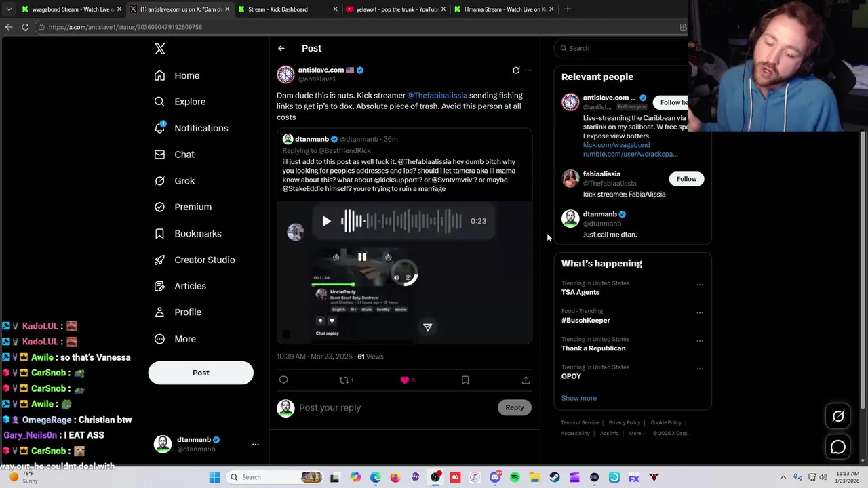Follow back antislave.com

click(671, 102)
